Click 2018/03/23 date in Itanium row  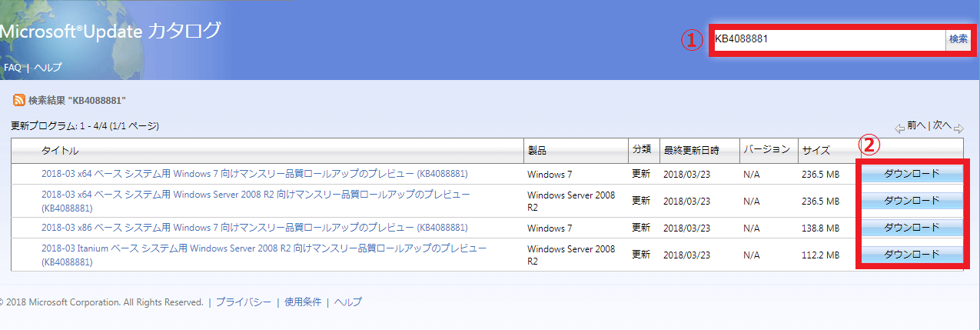pyautogui.click(x=686, y=255)
